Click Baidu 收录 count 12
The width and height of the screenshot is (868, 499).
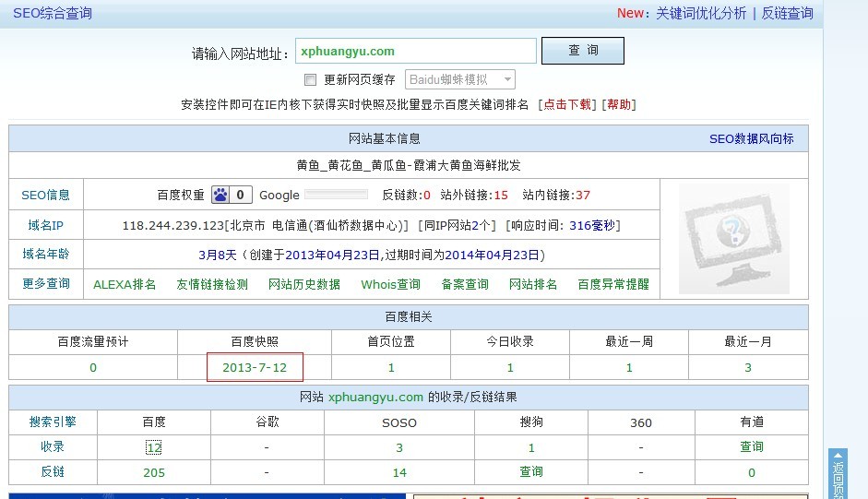click(154, 447)
